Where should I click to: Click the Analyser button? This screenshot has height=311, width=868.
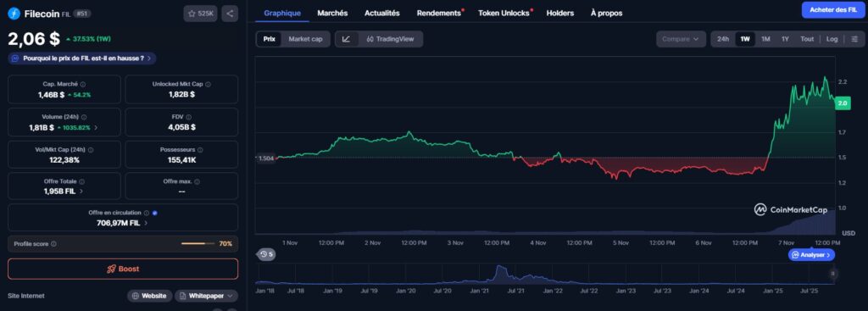(x=811, y=255)
